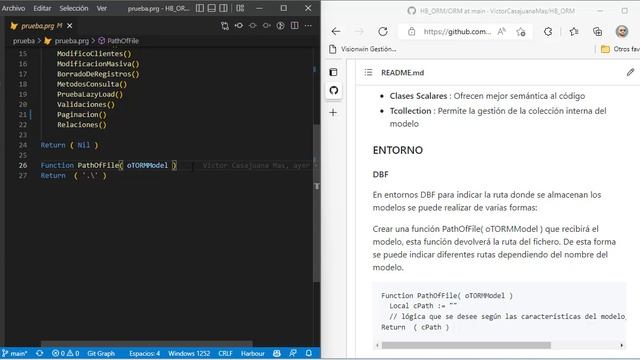Open browser extensions icon
This screenshot has height=360, width=640.
point(548,31)
